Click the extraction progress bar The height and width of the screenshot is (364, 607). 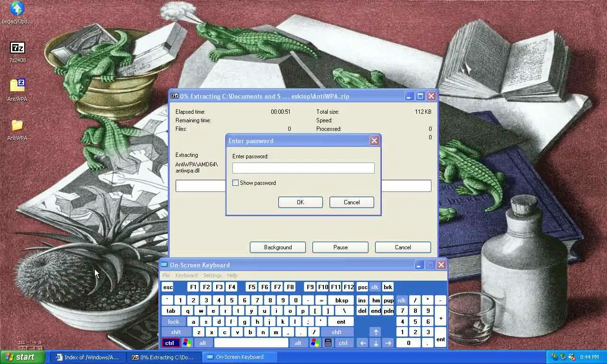(303, 186)
